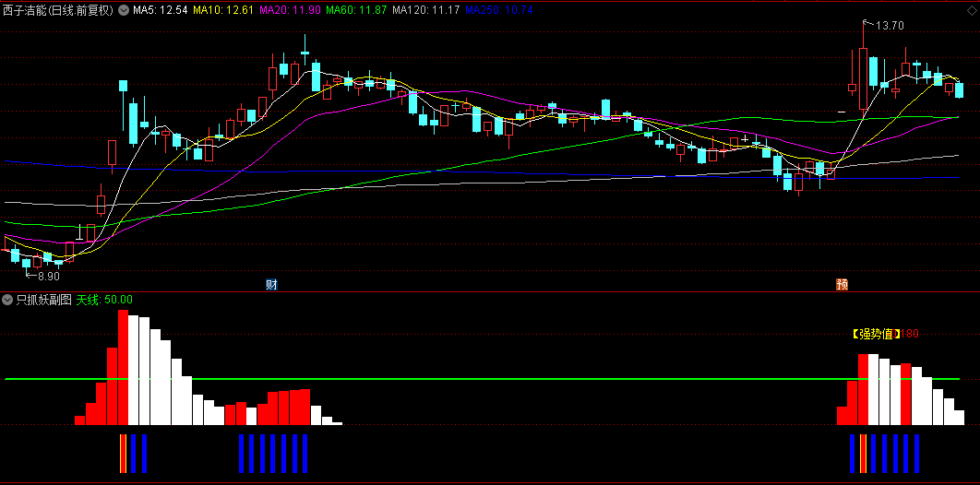Click the 【强势值】 label in sub-chart
The height and width of the screenshot is (485, 980).
point(877,334)
